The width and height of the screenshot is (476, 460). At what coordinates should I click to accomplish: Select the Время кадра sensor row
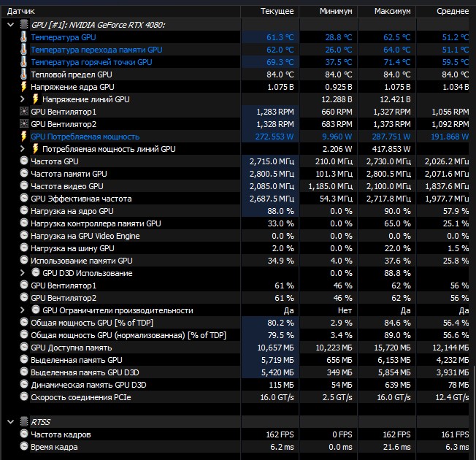click(53, 447)
